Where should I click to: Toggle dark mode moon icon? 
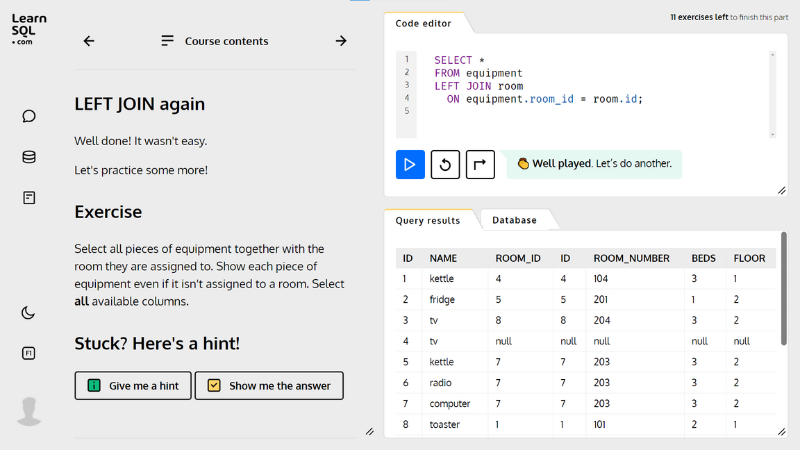click(28, 312)
